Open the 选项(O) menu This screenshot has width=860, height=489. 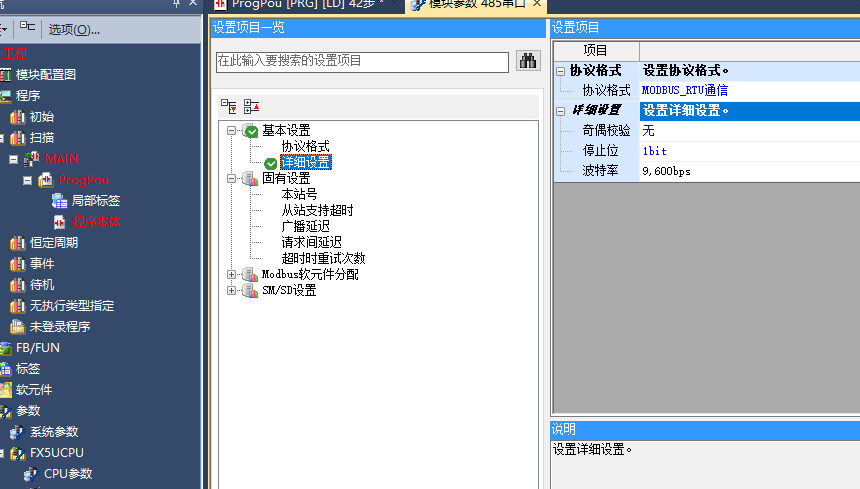(x=74, y=29)
